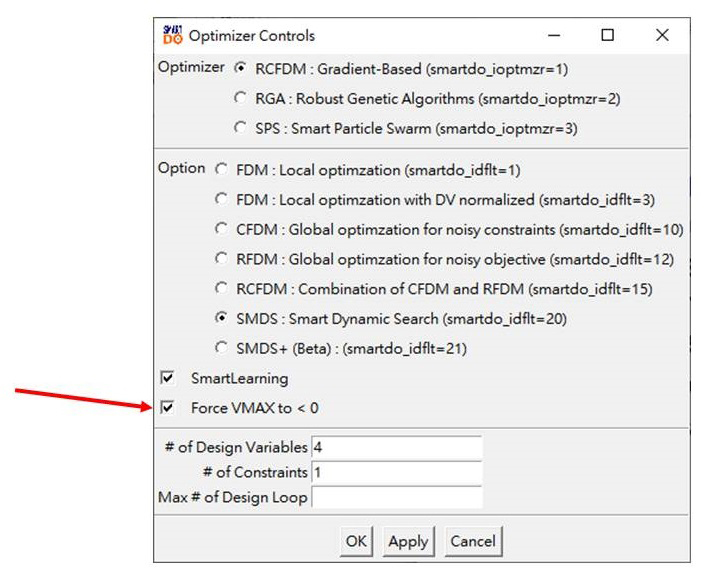
Task: Choose RGA Robust Genetic Algorithms optimizer
Action: [241, 98]
